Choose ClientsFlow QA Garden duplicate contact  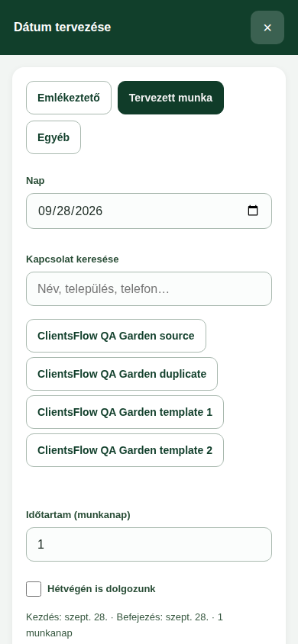pos(121,374)
